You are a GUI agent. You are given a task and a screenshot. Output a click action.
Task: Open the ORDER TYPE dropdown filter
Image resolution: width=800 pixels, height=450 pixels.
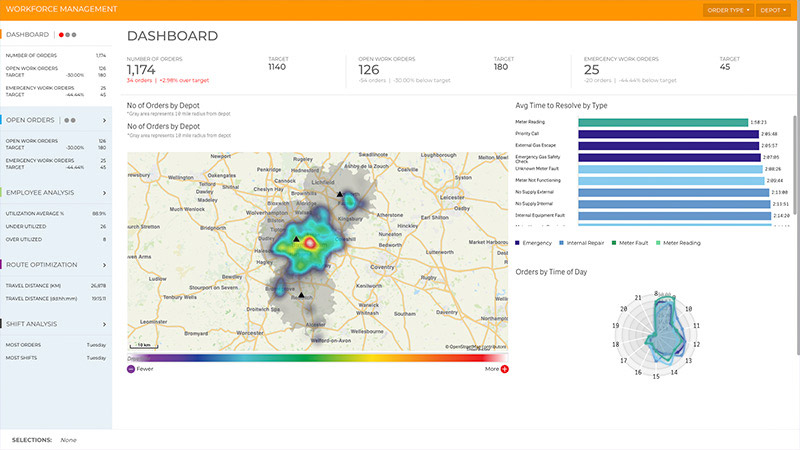coord(728,10)
